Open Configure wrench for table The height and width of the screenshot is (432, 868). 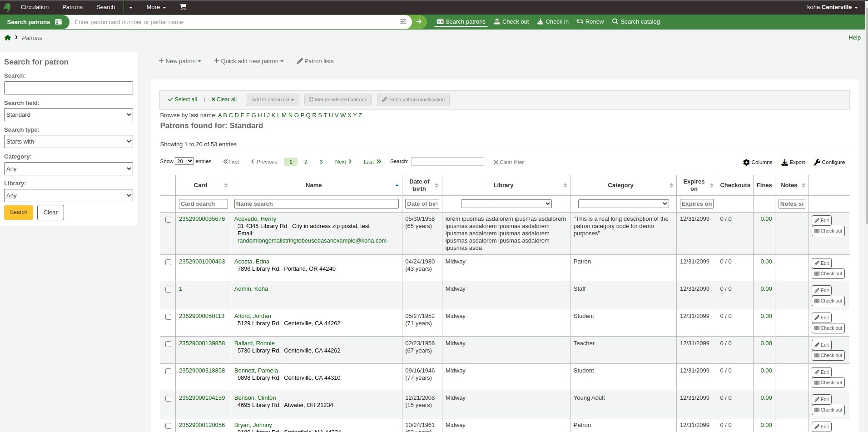829,162
